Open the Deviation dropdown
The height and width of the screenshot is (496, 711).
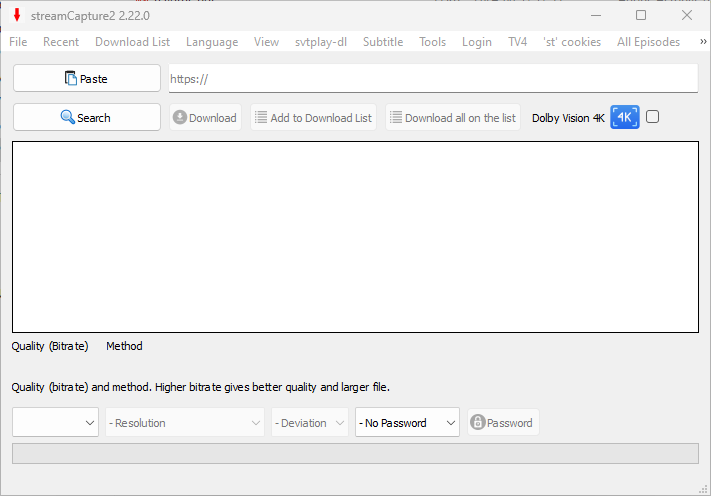(x=310, y=422)
